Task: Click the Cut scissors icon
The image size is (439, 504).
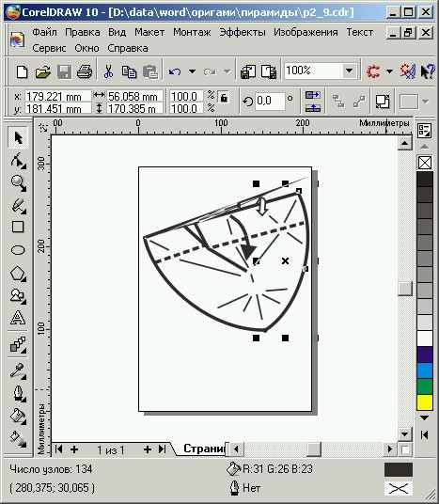Action: (x=109, y=71)
